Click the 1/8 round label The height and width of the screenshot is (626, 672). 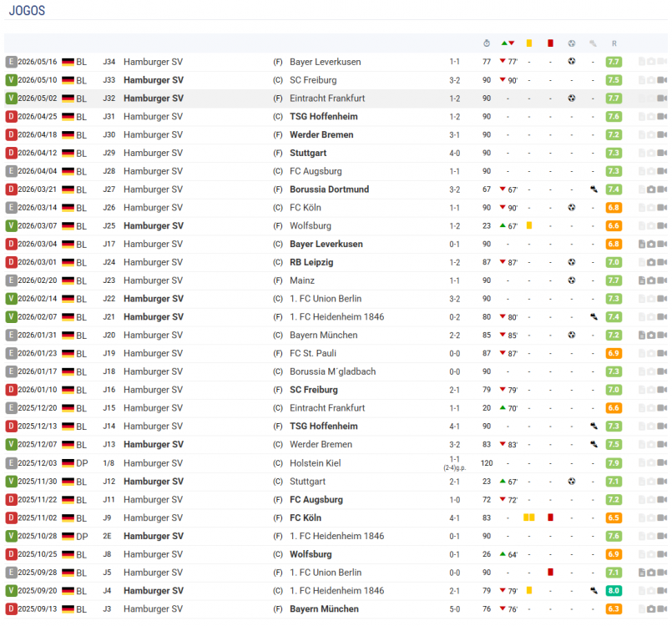click(109, 463)
